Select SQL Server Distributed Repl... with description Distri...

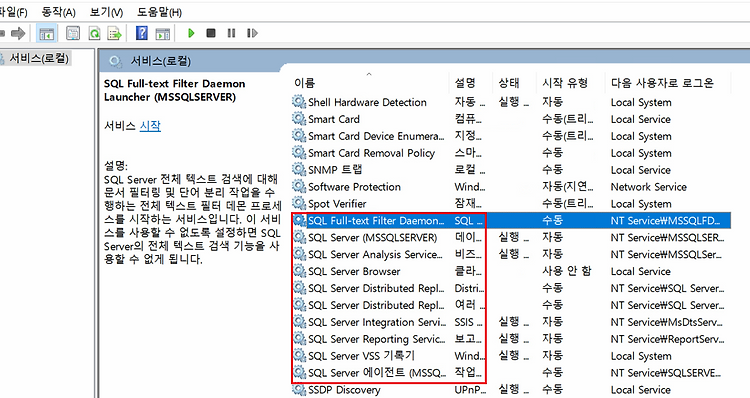pos(376,288)
